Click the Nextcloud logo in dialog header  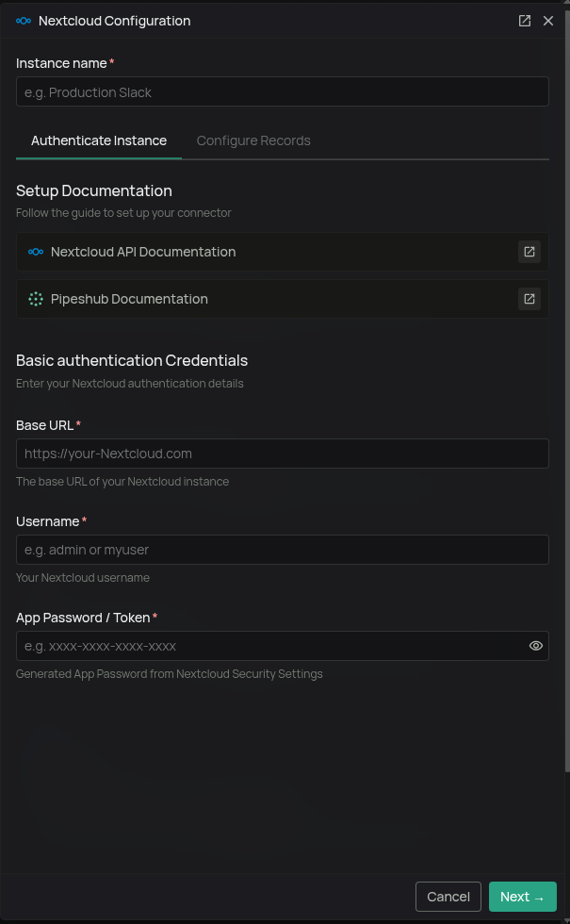click(x=24, y=21)
